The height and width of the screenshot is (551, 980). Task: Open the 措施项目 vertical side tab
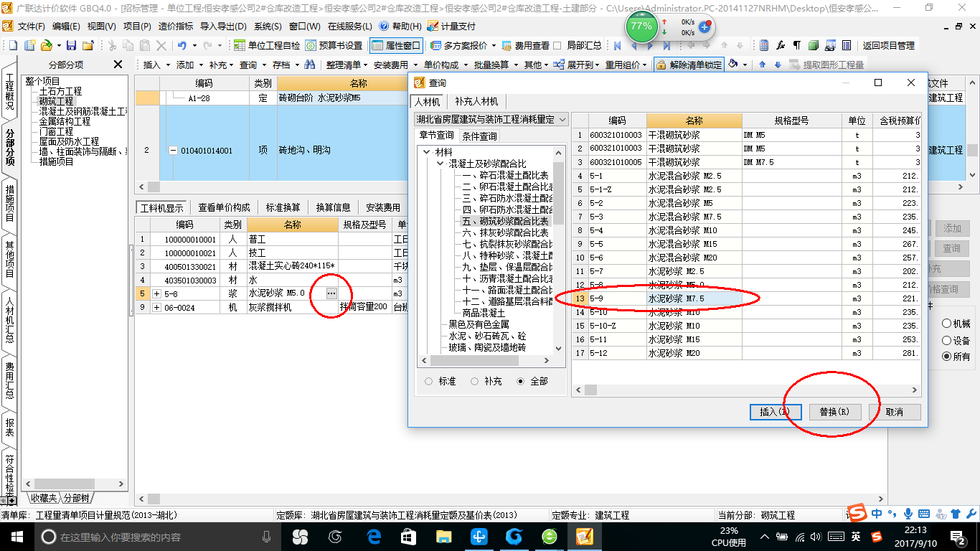[x=10, y=204]
